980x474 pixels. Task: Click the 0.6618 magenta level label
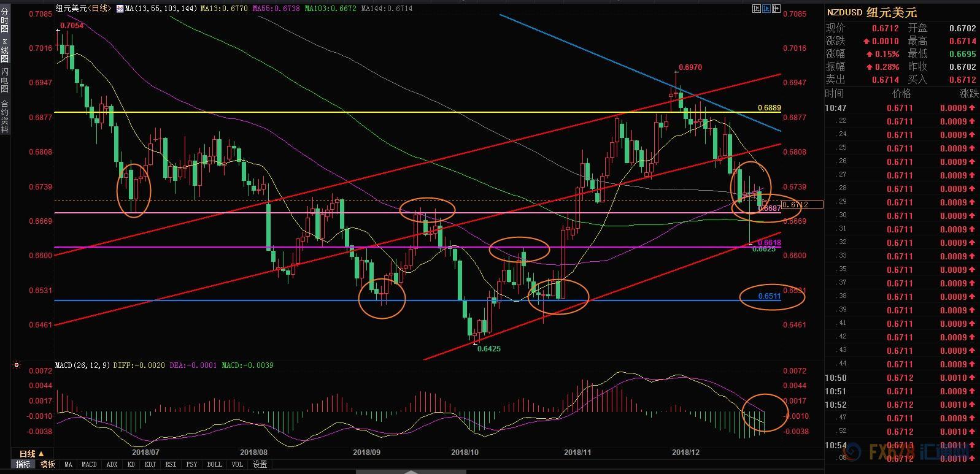click(769, 243)
